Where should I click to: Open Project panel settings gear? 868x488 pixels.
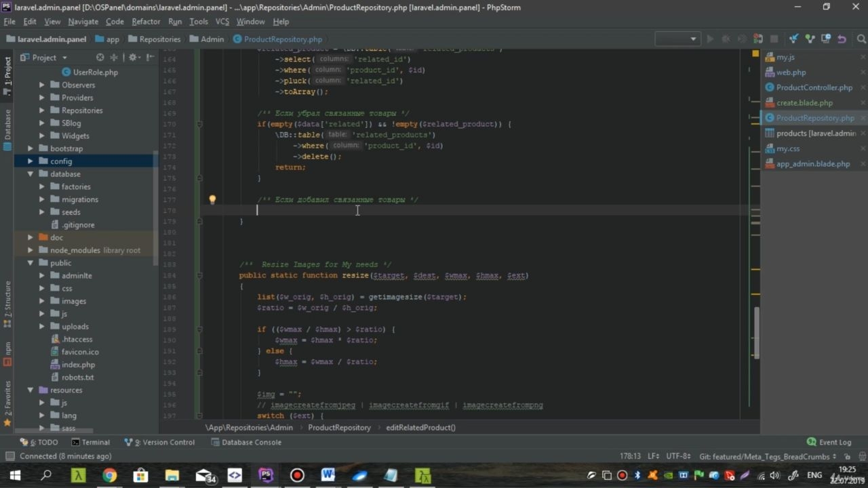(133, 58)
